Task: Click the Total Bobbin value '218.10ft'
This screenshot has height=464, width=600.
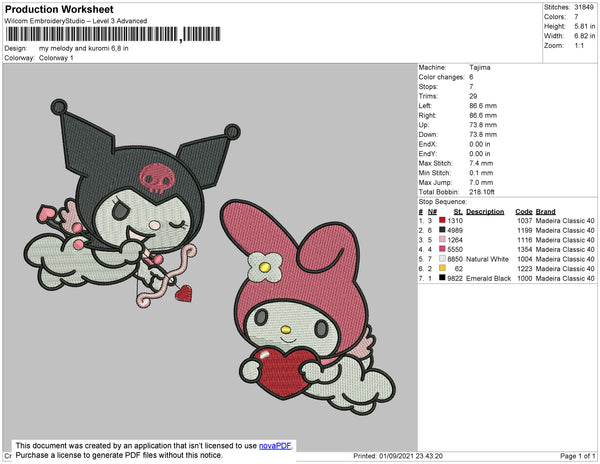Action: tap(482, 192)
